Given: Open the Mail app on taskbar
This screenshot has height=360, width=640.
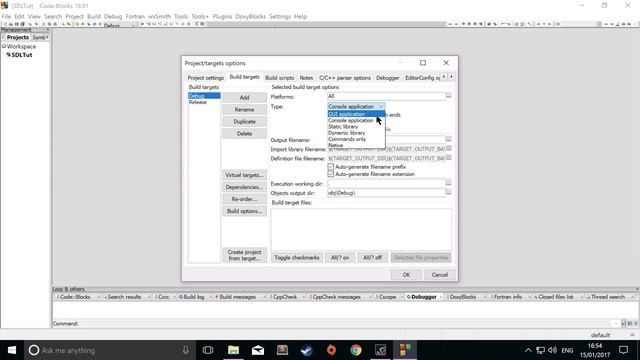Looking at the screenshot, I should coord(258,350).
